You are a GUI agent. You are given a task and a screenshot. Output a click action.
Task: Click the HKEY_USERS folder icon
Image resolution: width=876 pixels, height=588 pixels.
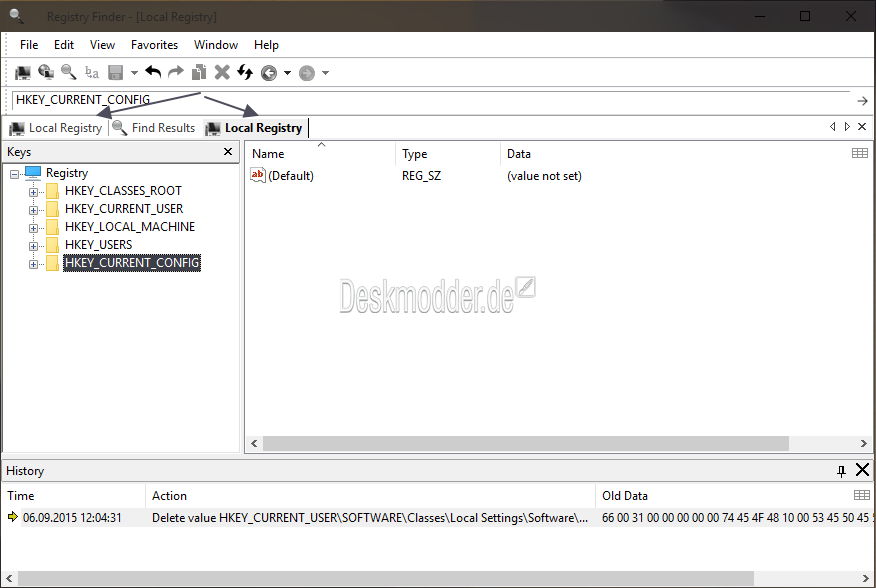point(53,245)
